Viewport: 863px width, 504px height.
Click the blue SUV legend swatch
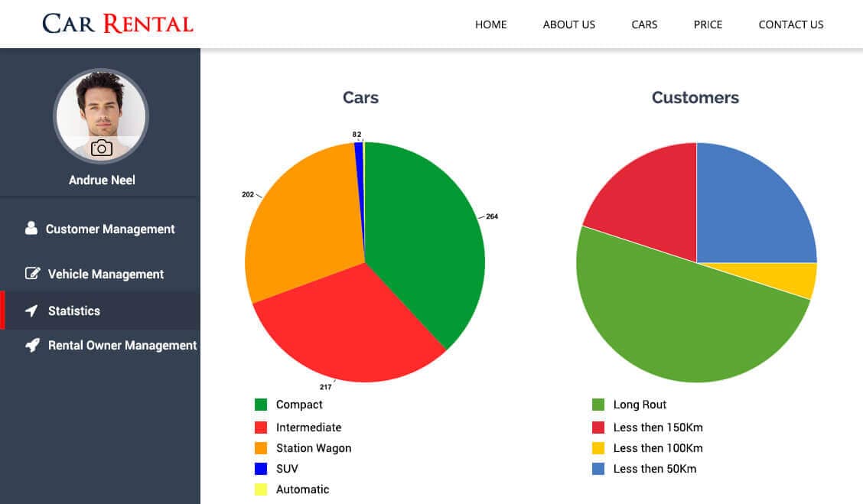[261, 469]
